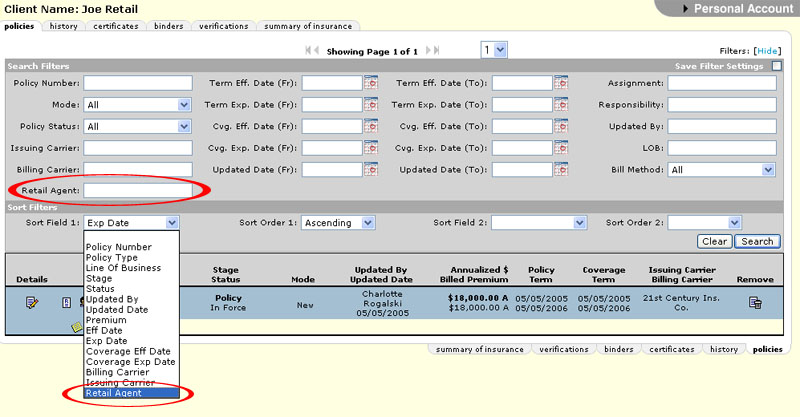Viewport: 800px width, 417px height.
Task: Click the Remove icon in policy row
Action: [755, 303]
